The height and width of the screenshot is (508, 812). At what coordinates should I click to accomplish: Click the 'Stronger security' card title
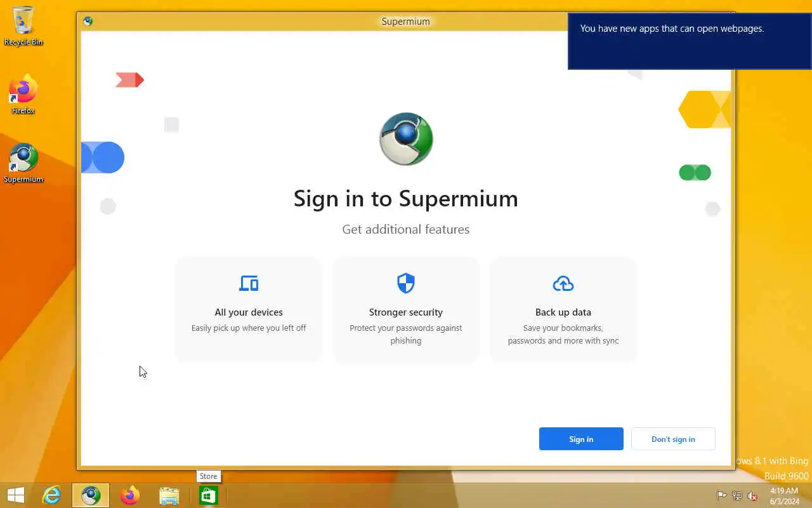(x=406, y=312)
